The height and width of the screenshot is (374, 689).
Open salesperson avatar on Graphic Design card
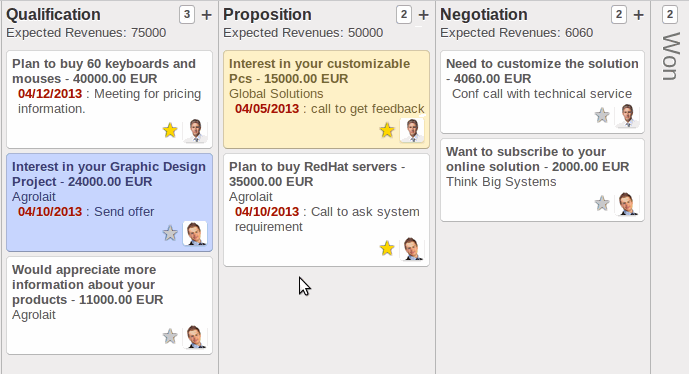(x=195, y=233)
